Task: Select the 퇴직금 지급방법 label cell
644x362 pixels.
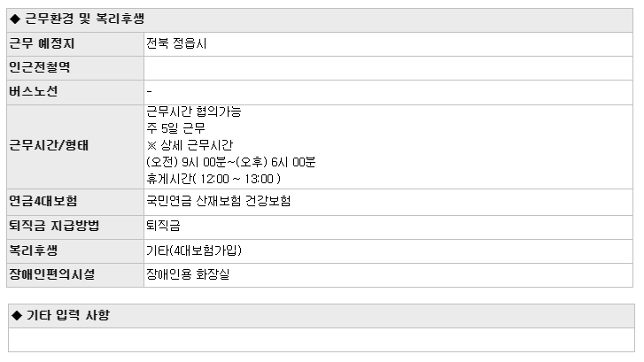Action: (x=75, y=227)
